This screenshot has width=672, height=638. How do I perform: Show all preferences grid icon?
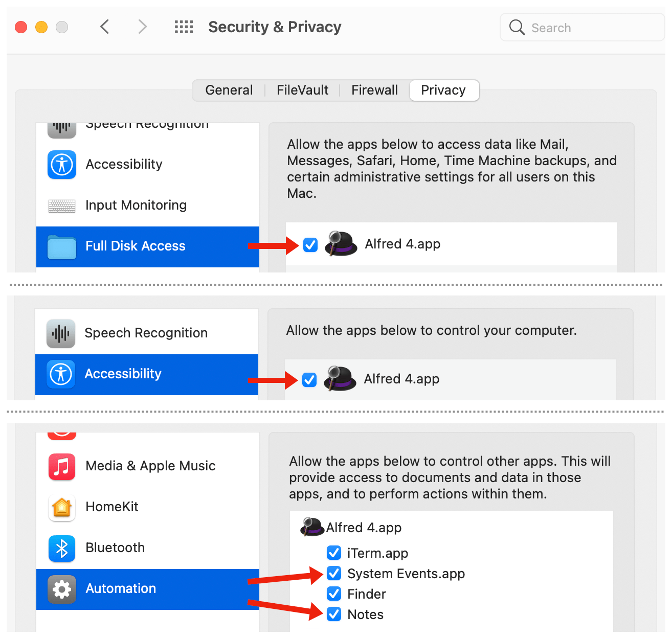click(x=184, y=27)
